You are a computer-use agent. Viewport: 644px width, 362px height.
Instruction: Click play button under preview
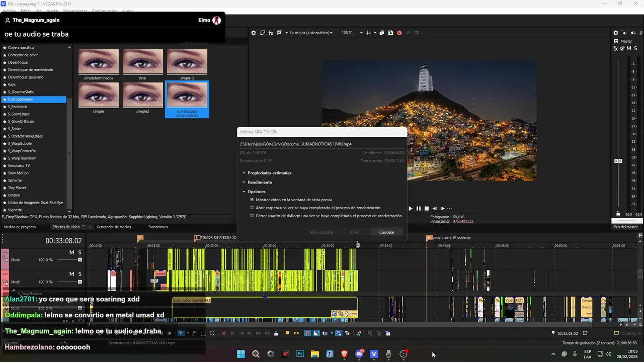click(411, 208)
